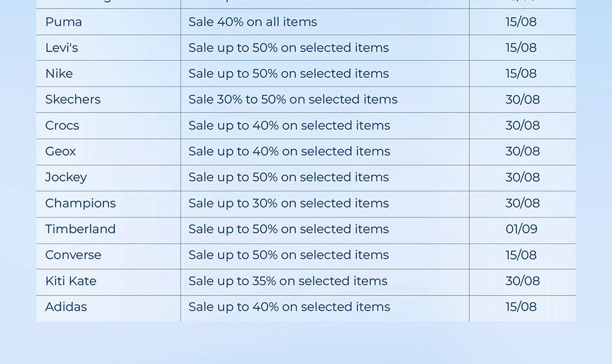612x364 pixels.
Task: Select the Kiti Kate brand name
Action: pyautogui.click(x=71, y=281)
